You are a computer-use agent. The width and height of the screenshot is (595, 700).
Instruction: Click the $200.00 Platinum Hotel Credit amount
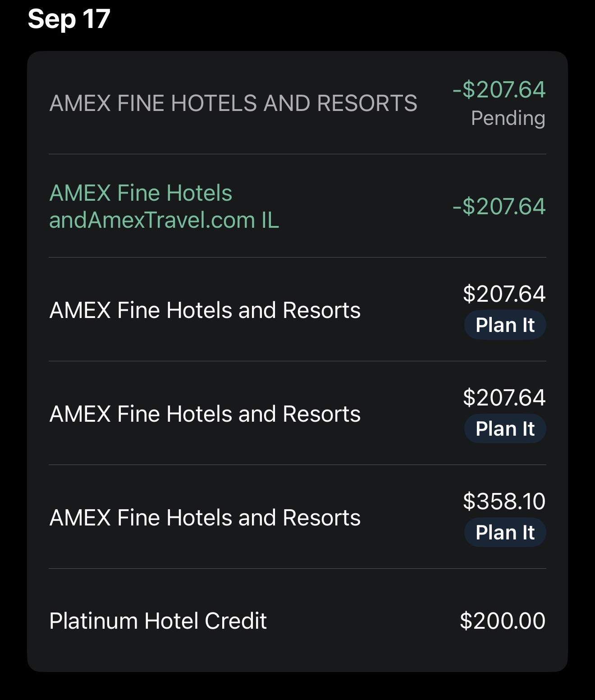point(502,621)
